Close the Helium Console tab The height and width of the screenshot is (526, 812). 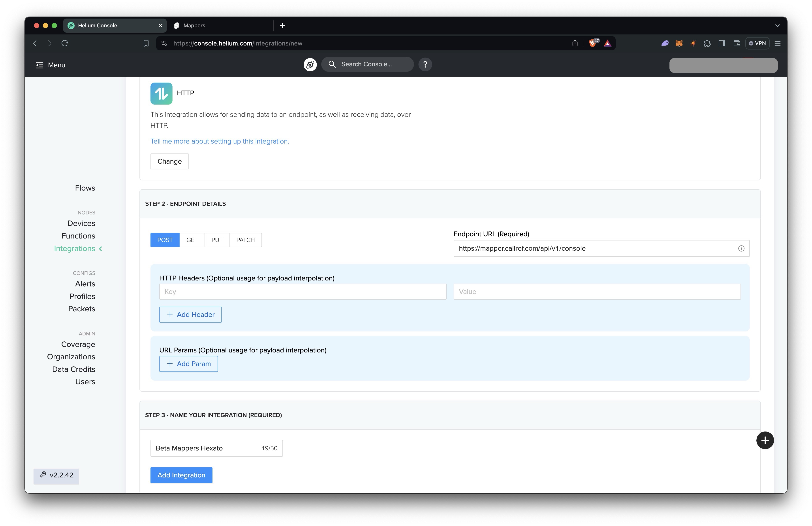(x=160, y=26)
